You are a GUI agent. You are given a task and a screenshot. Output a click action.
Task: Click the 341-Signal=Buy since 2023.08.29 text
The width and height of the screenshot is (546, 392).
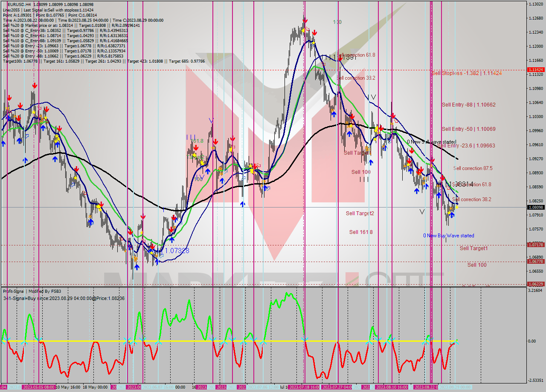point(62,297)
